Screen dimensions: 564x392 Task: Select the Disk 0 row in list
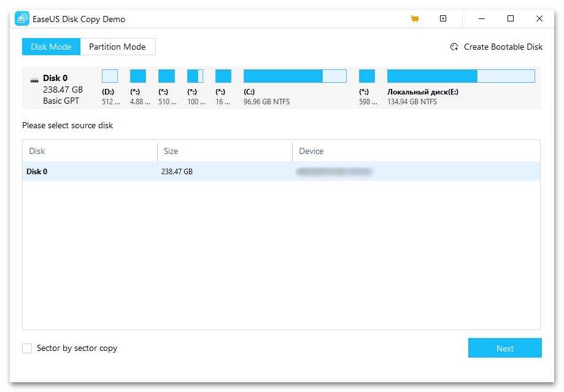tap(281, 172)
